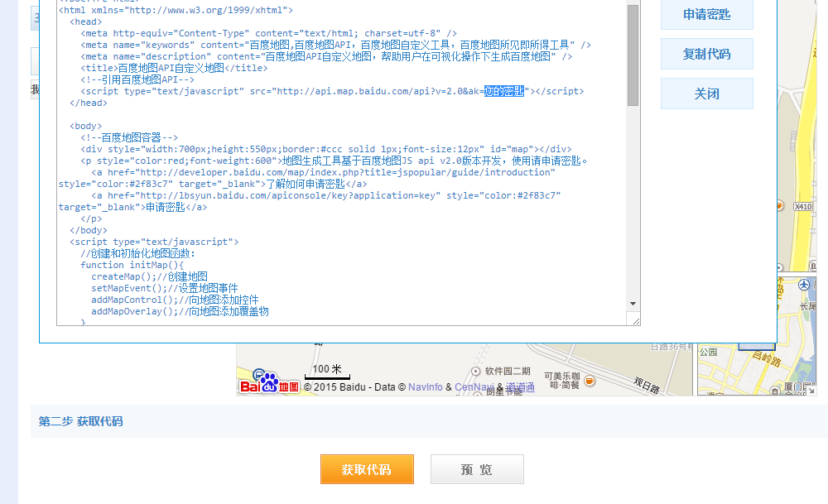Click the code textarea resize handle
This screenshot has width=828, height=504.
[x=635, y=321]
